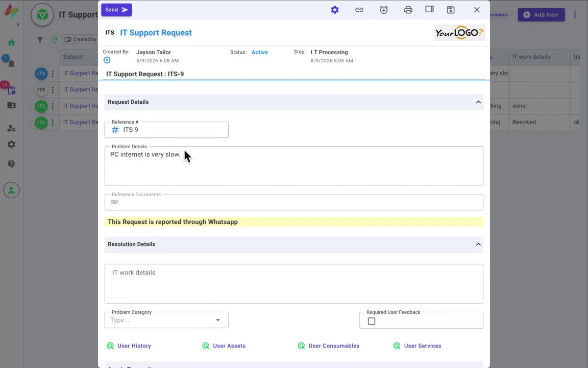Click into the Problem Details text area
588x368 pixels.
tap(293, 166)
